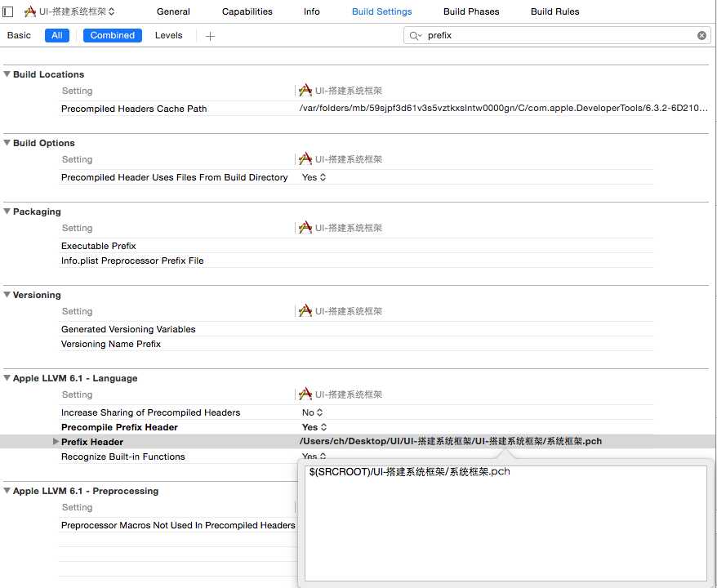Show Basic build settings
This screenshot has height=588, width=717.
[x=19, y=35]
